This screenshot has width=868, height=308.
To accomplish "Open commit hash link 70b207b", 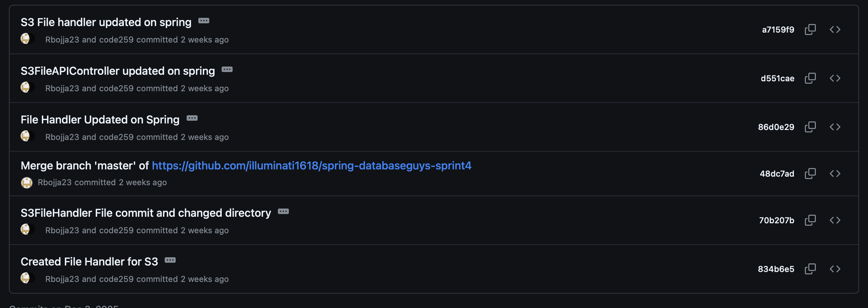I will tap(776, 220).
